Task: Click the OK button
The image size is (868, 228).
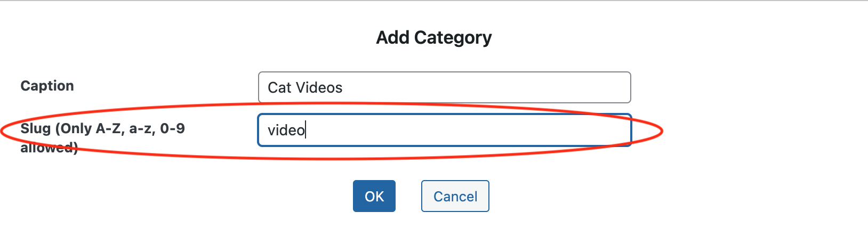Action: pos(374,196)
